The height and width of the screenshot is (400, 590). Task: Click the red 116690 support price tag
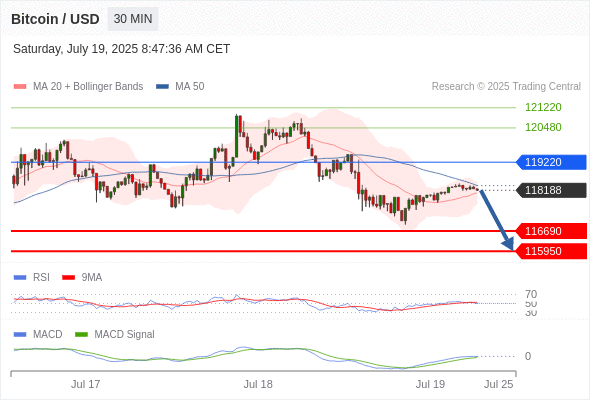[551, 231]
